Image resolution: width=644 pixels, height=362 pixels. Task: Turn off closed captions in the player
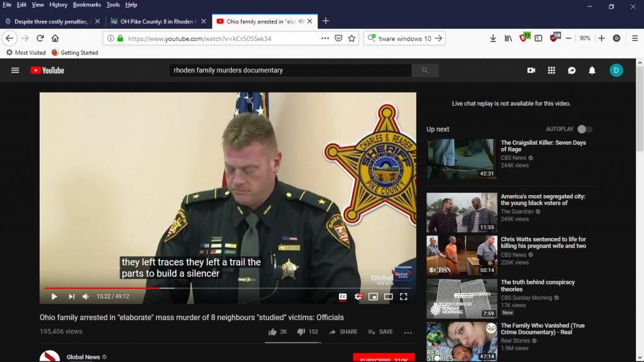(343, 297)
